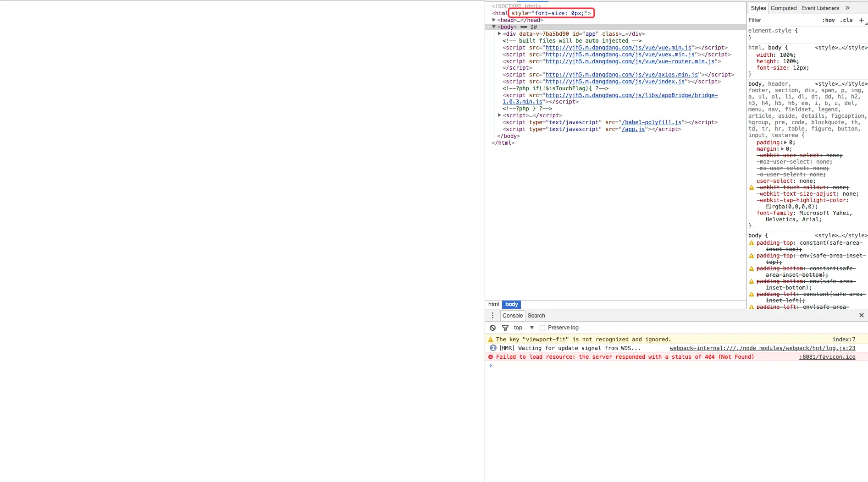The height and width of the screenshot is (482, 868).
Task: Select the 'built files will be auto injected' comment
Action: click(572, 41)
